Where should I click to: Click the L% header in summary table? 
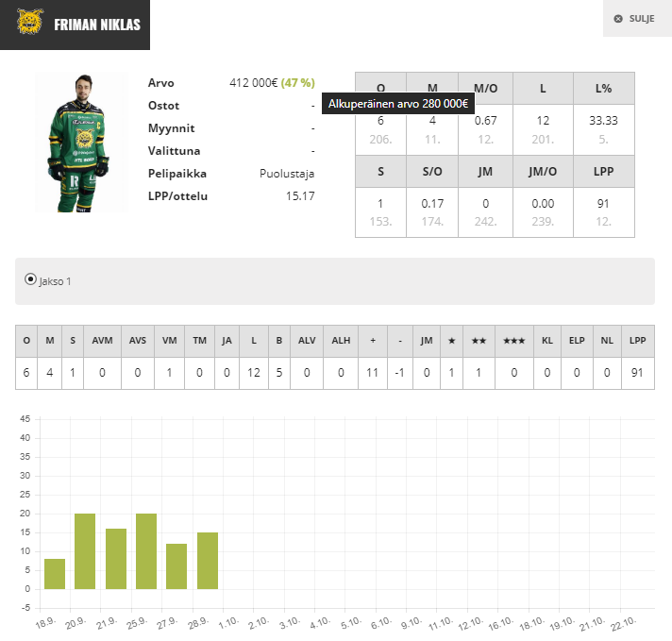point(603,89)
